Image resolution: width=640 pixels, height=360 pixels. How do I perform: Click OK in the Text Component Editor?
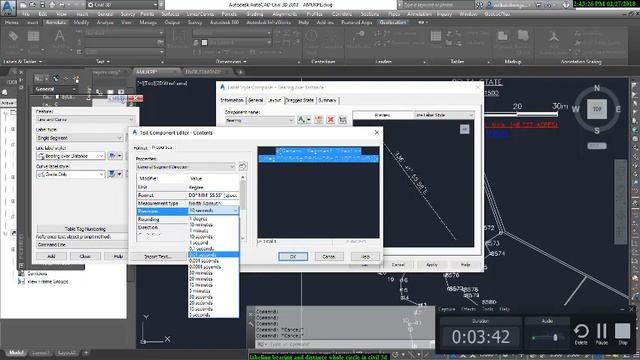pos(293,256)
